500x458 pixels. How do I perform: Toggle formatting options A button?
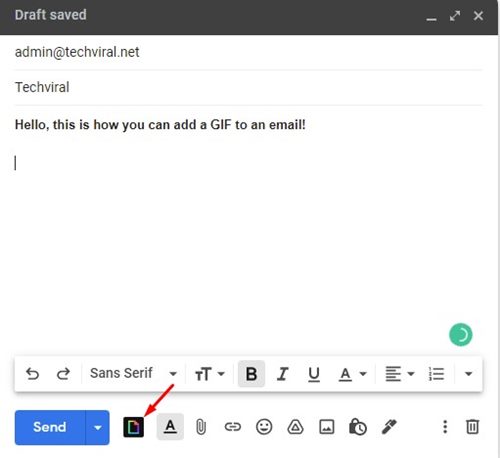point(170,427)
